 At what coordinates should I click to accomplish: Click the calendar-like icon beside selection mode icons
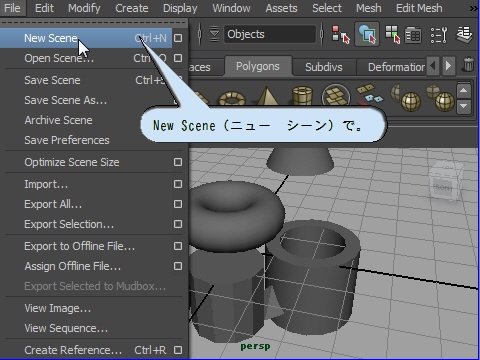tap(413, 35)
